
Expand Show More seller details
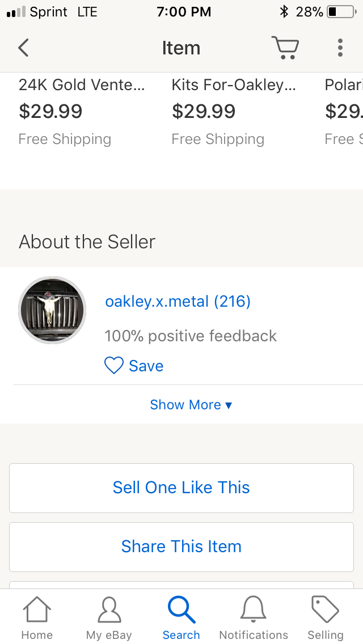tap(191, 405)
